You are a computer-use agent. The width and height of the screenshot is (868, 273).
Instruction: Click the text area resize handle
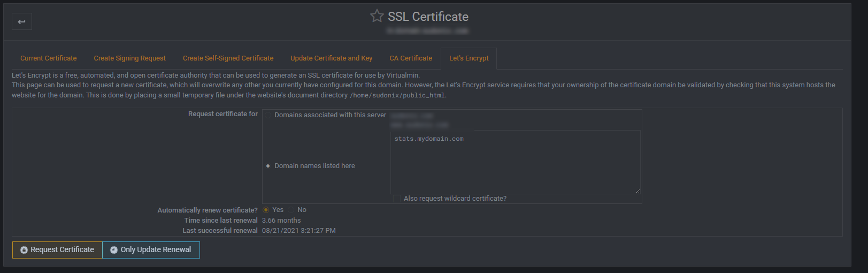pyautogui.click(x=637, y=191)
